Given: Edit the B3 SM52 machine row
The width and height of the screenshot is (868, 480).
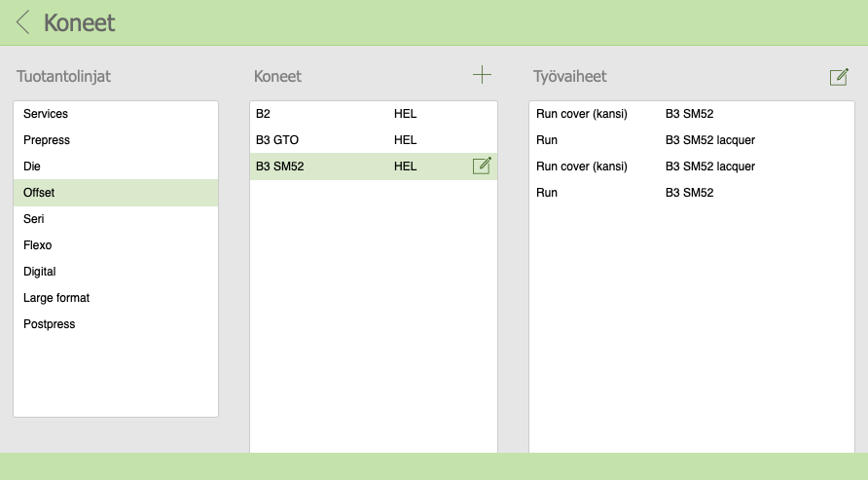Looking at the screenshot, I should [x=482, y=166].
